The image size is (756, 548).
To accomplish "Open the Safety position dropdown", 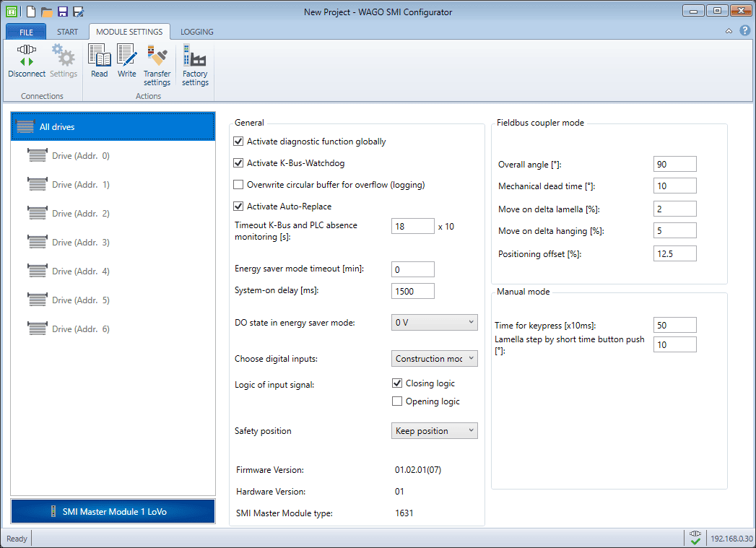I will click(434, 431).
